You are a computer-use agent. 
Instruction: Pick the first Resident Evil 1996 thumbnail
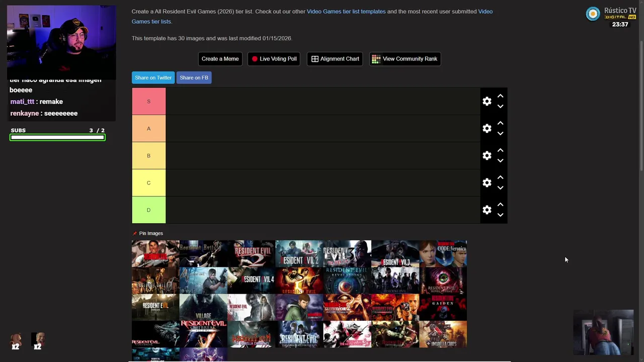click(155, 253)
